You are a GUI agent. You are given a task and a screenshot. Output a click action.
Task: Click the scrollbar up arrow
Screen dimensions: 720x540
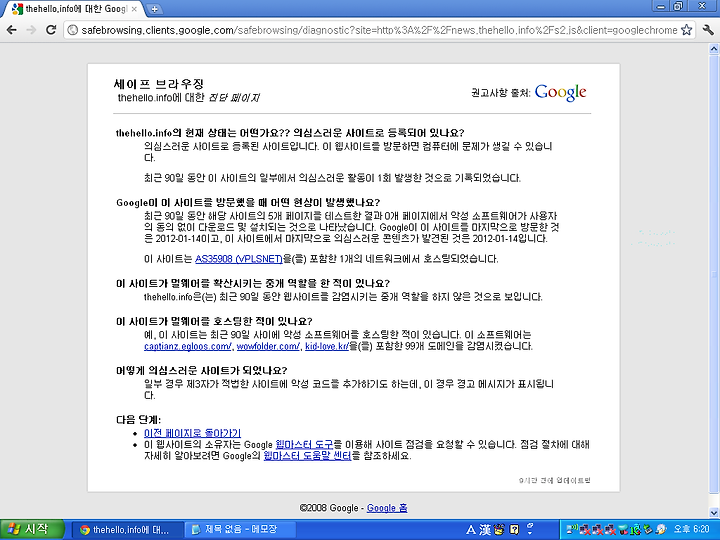point(714,49)
